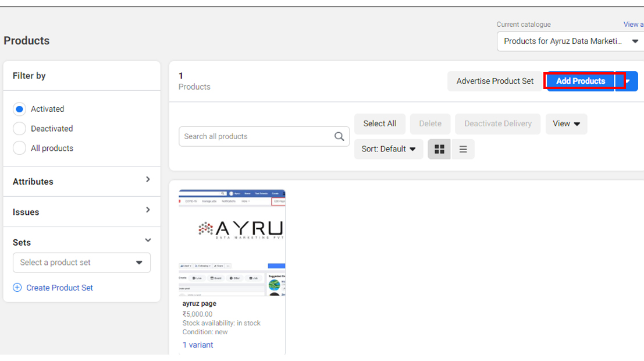Viewport: 644px width, 361px height.
Task: Click the plus icon beside Create Product Set
Action: [x=17, y=288]
